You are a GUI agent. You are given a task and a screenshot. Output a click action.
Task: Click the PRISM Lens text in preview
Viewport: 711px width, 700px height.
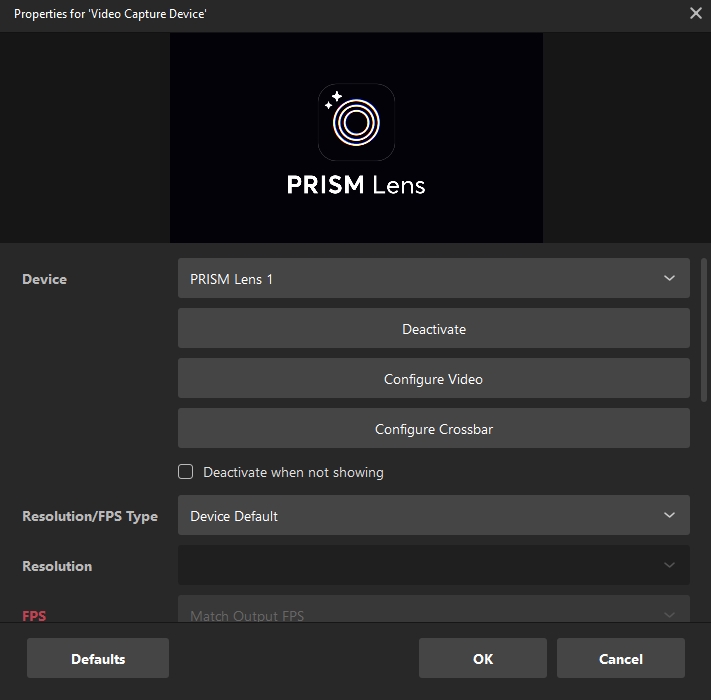(x=356, y=185)
